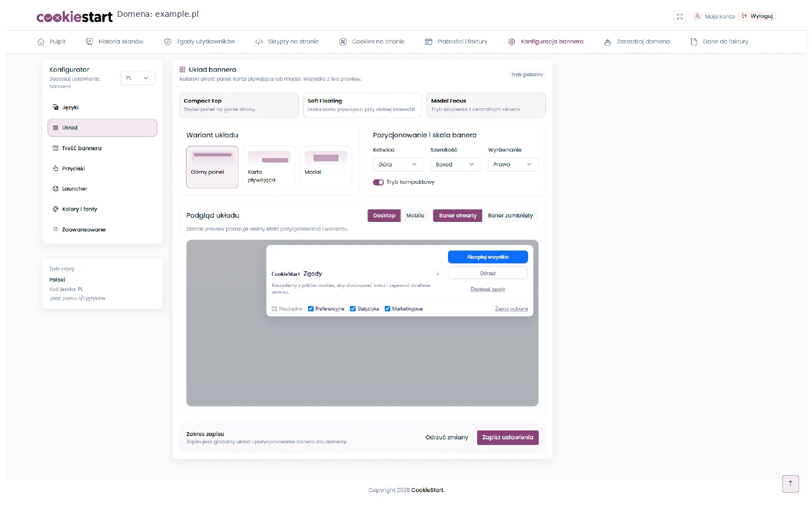The height and width of the screenshot is (510, 812).
Task: Switch preview to Mobile tab
Action: (415, 215)
